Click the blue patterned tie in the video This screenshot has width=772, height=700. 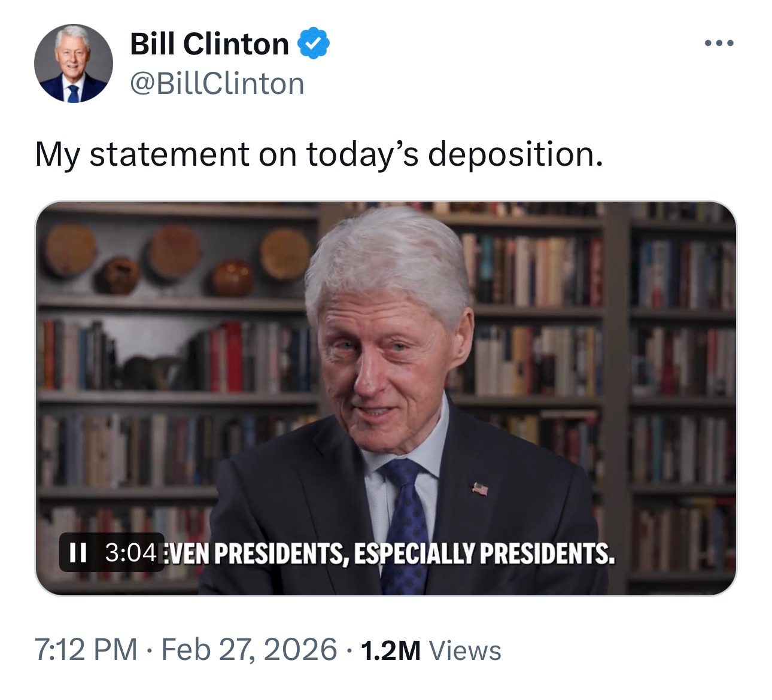click(x=407, y=515)
